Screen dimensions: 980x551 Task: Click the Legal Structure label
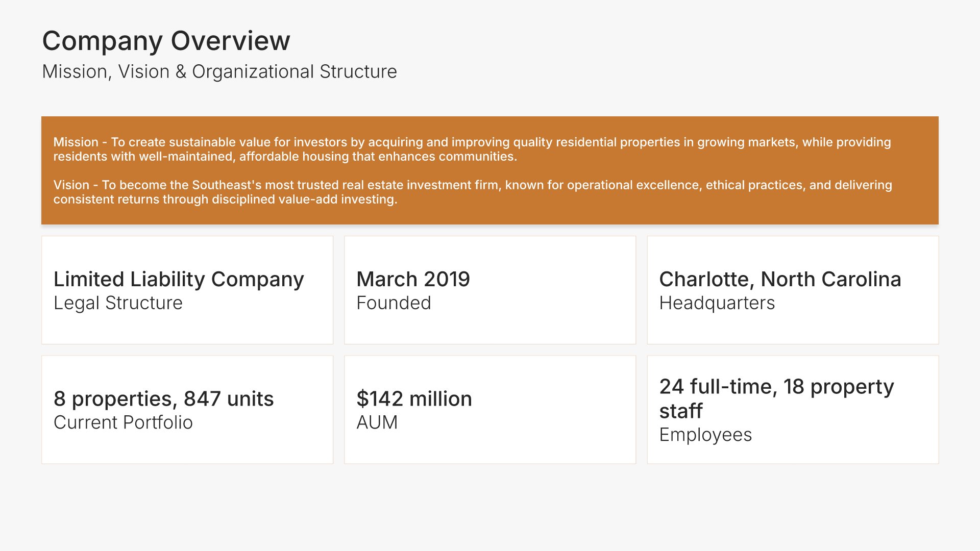point(118,303)
